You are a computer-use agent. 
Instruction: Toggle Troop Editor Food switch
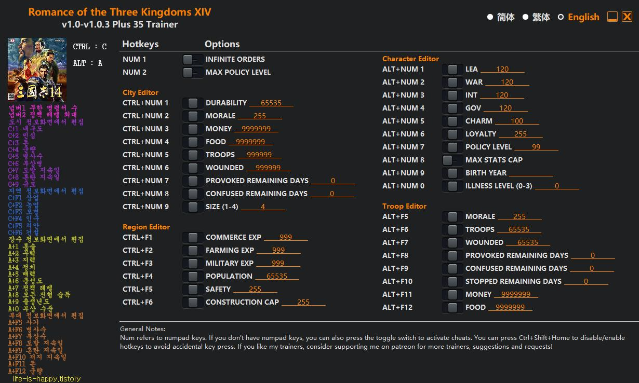pos(452,308)
